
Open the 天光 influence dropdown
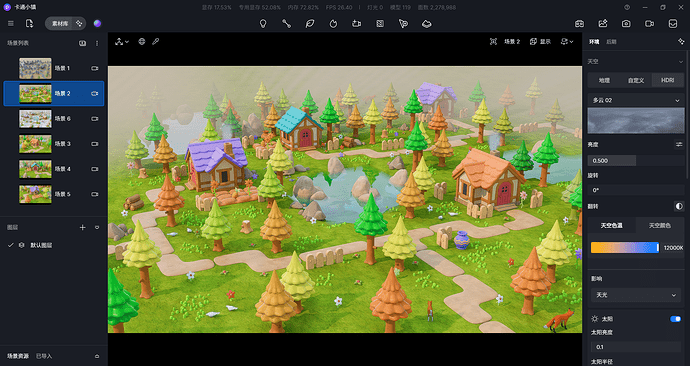click(x=636, y=295)
